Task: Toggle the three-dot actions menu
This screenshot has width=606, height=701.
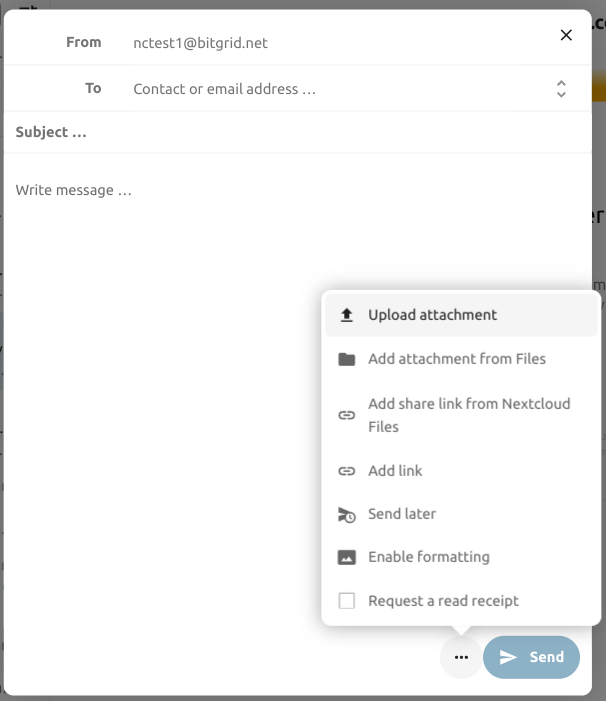Action: [461, 657]
